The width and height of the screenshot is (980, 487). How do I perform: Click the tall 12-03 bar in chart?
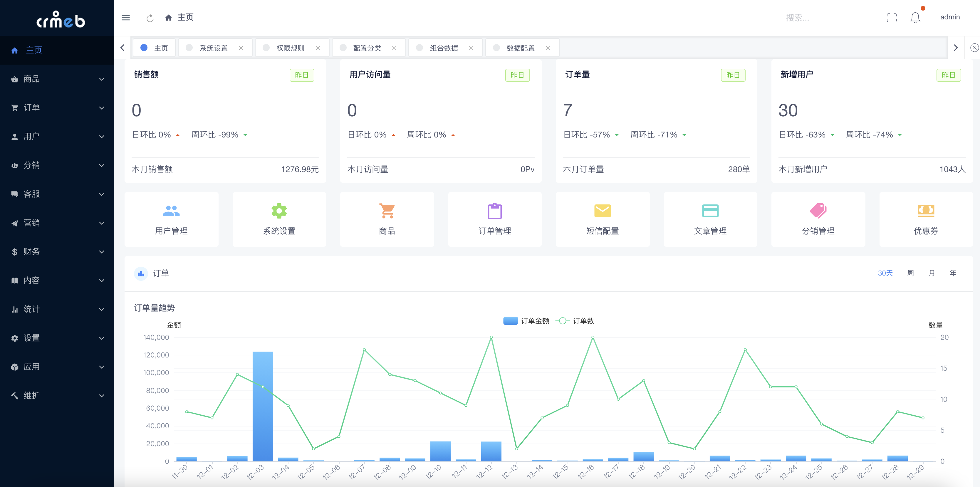(x=263, y=406)
